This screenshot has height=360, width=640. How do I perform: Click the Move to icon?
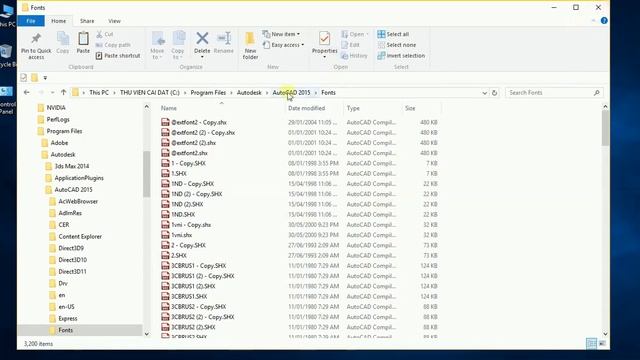158,39
